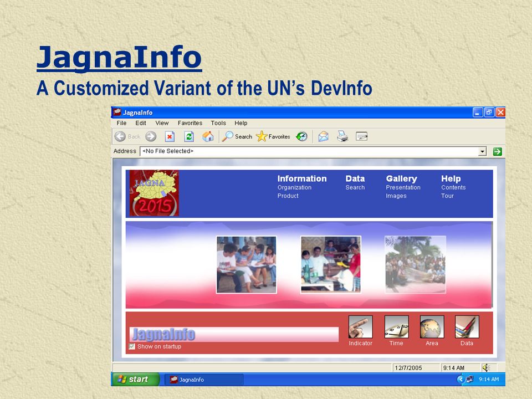Viewport: 532px width, 399px height.
Task: Click the Gallery heading
Action: pos(401,178)
